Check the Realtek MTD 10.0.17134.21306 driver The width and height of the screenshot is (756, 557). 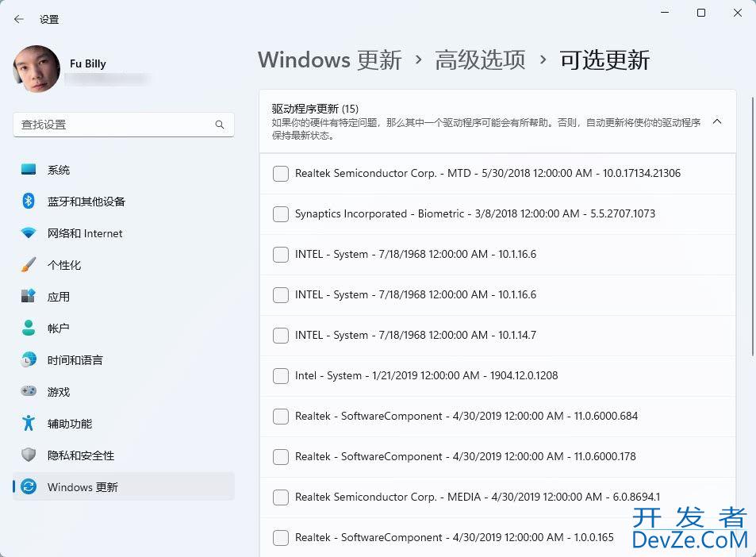click(x=281, y=174)
